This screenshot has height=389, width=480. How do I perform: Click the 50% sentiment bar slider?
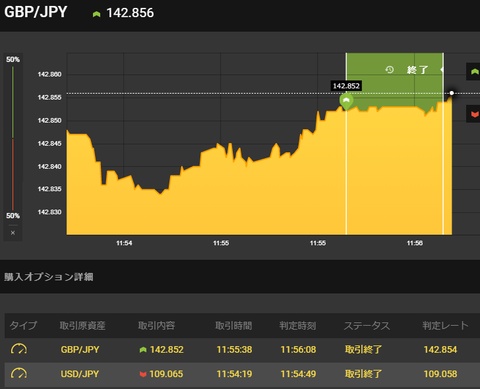pos(13,138)
